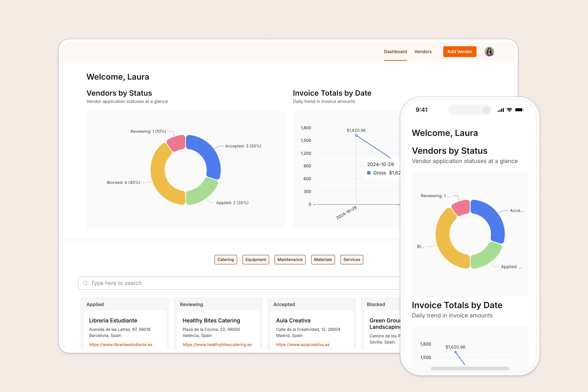
Task: Select the Dashboard tab
Action: coord(395,52)
